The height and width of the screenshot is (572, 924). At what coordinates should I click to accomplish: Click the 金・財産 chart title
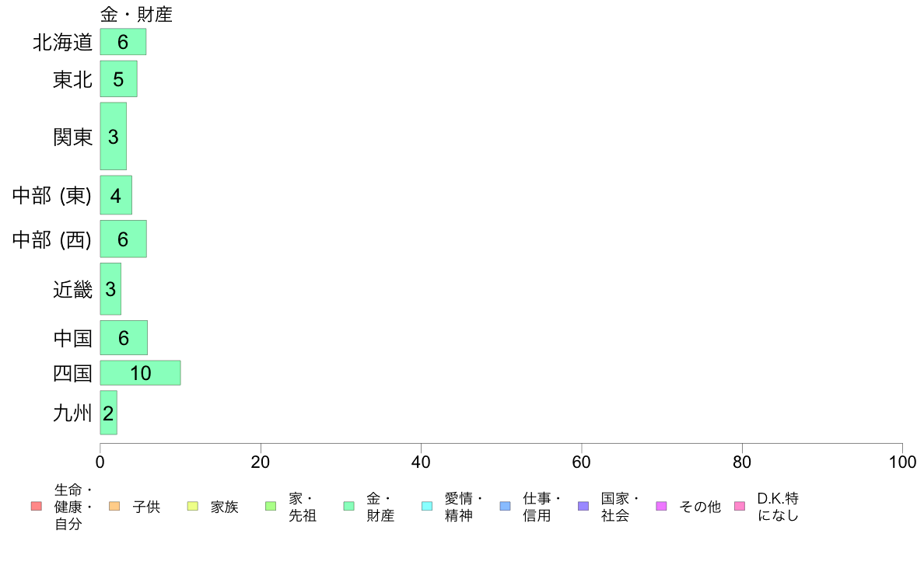[x=136, y=14]
